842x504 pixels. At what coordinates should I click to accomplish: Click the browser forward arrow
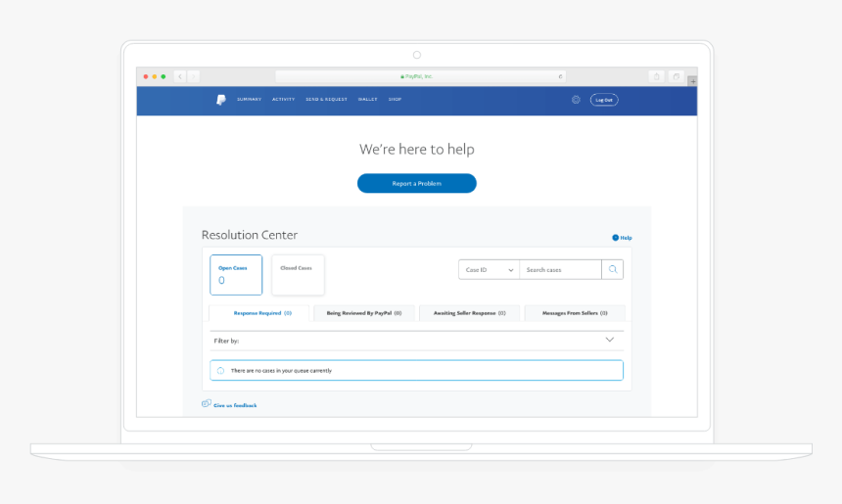[194, 76]
